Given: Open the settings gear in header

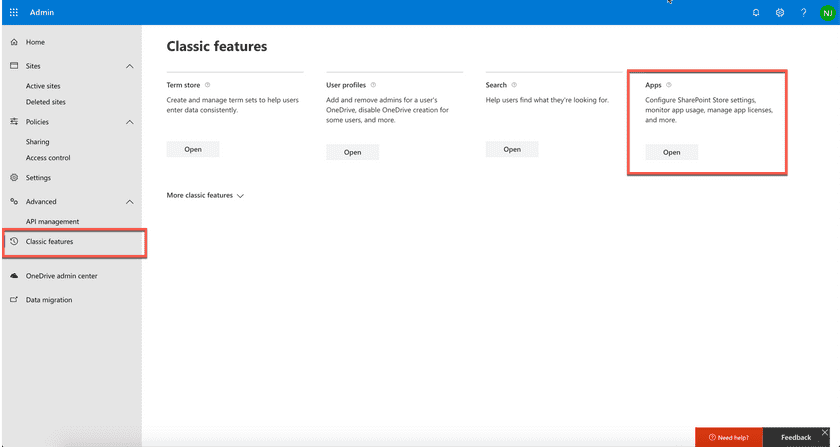Looking at the screenshot, I should pos(780,12).
